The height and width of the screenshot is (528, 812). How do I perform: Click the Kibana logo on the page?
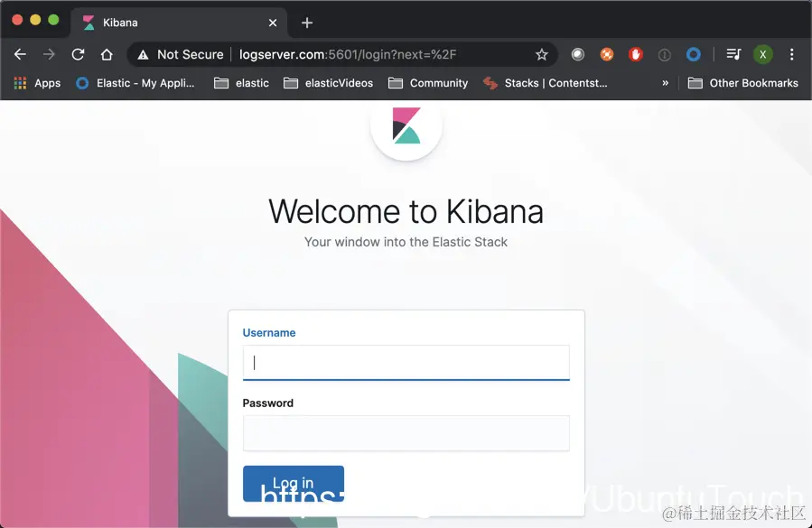406,125
